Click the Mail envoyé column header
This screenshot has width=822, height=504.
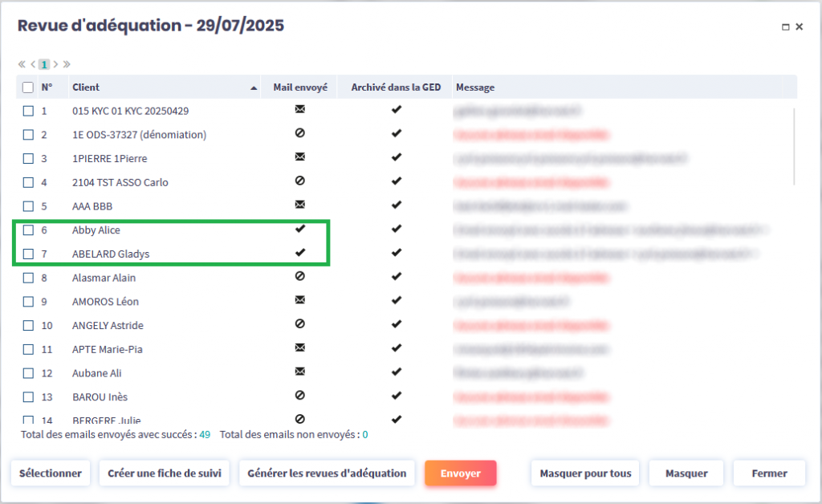coord(300,87)
